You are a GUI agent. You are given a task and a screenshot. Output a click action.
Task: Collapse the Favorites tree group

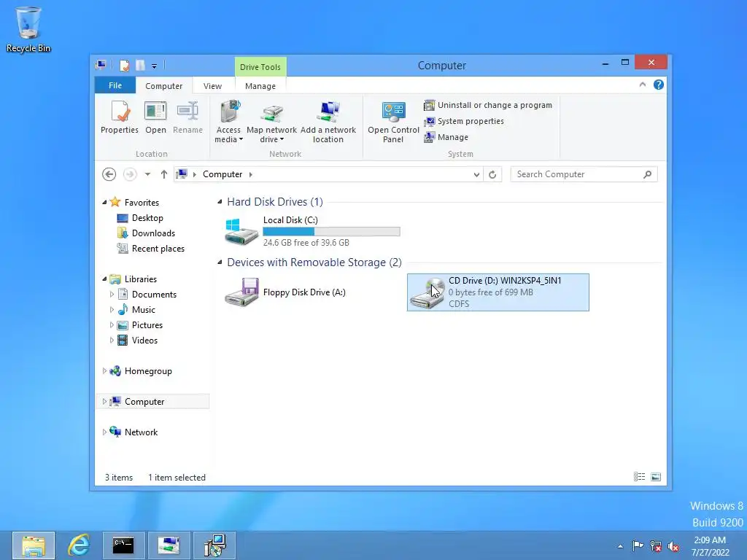point(104,203)
